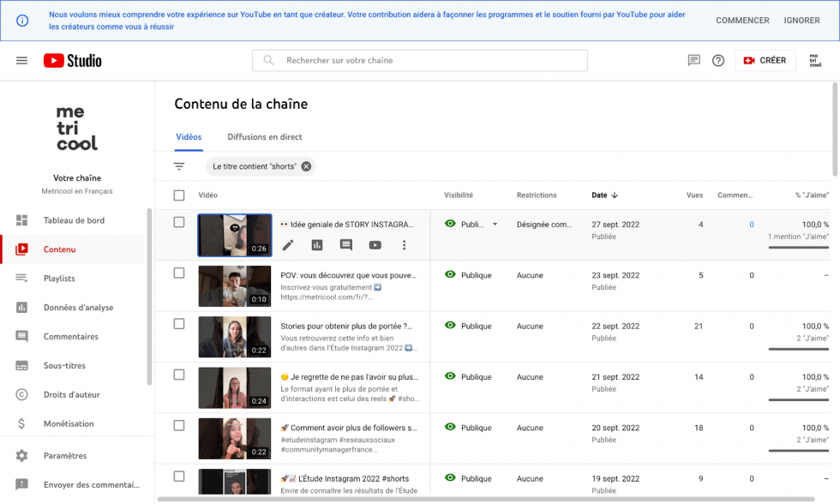Click the IGNORER banner button
Viewport: 840px width, 504px height.
point(801,21)
